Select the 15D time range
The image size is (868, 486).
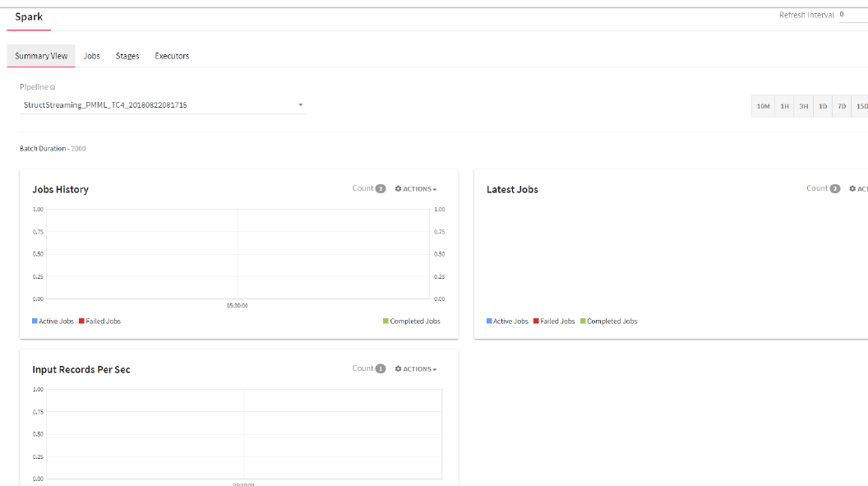(861, 106)
